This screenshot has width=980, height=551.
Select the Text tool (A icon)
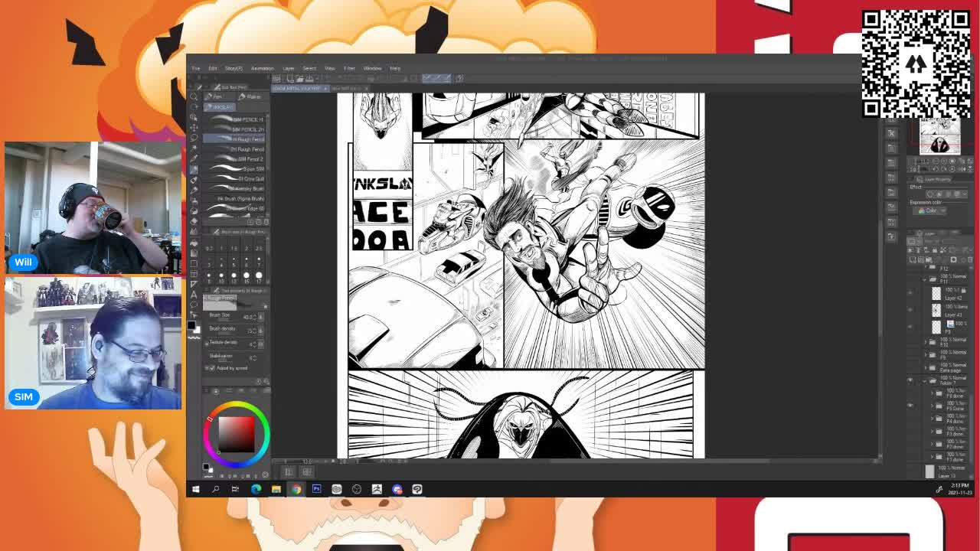click(x=194, y=294)
